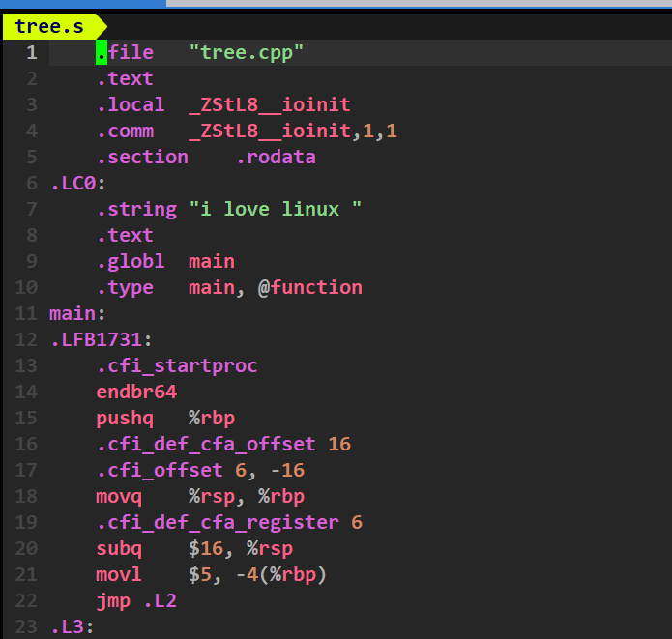Click the .file directive on line 1
Image resolution: width=672 pixels, height=639 pixels.
(x=125, y=53)
